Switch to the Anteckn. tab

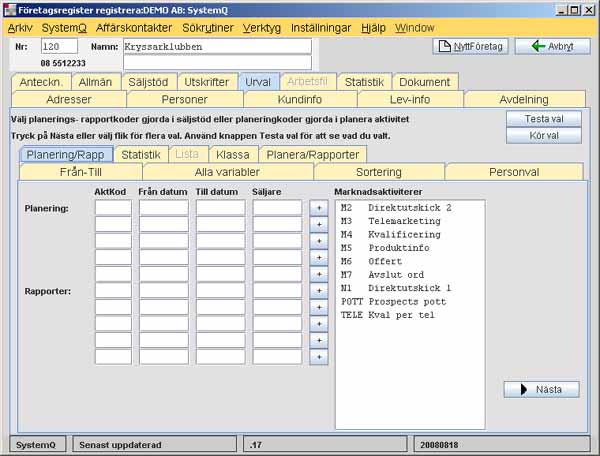coord(41,82)
